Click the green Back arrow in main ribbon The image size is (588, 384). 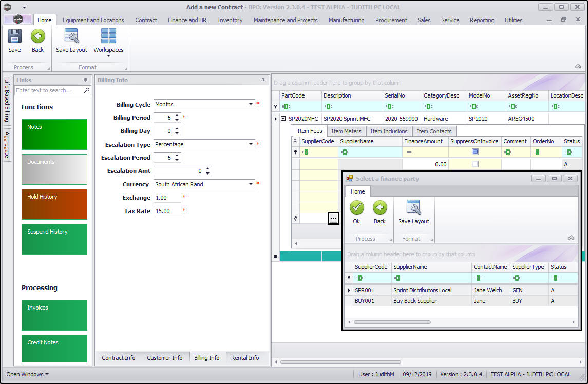pos(37,37)
